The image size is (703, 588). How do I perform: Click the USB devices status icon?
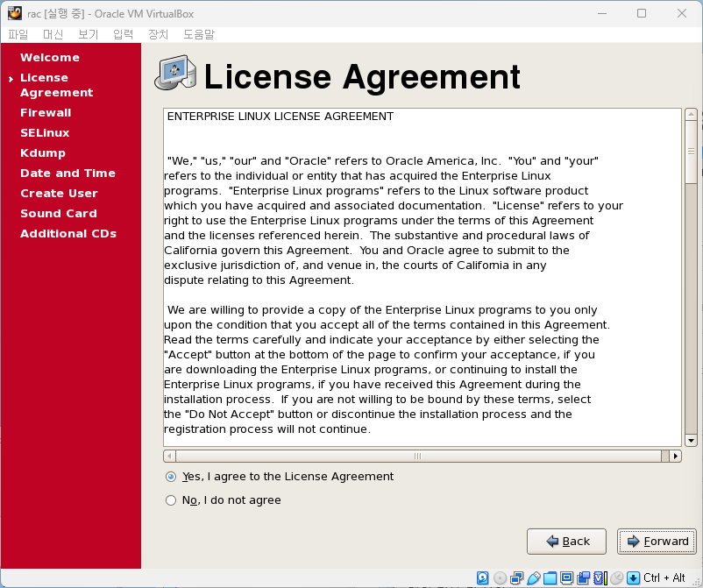pyautogui.click(x=534, y=577)
